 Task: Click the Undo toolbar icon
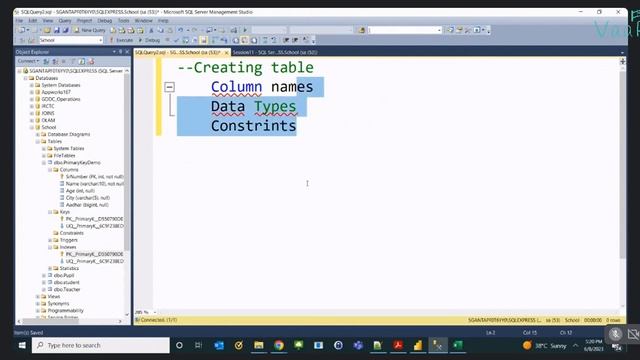[180, 30]
